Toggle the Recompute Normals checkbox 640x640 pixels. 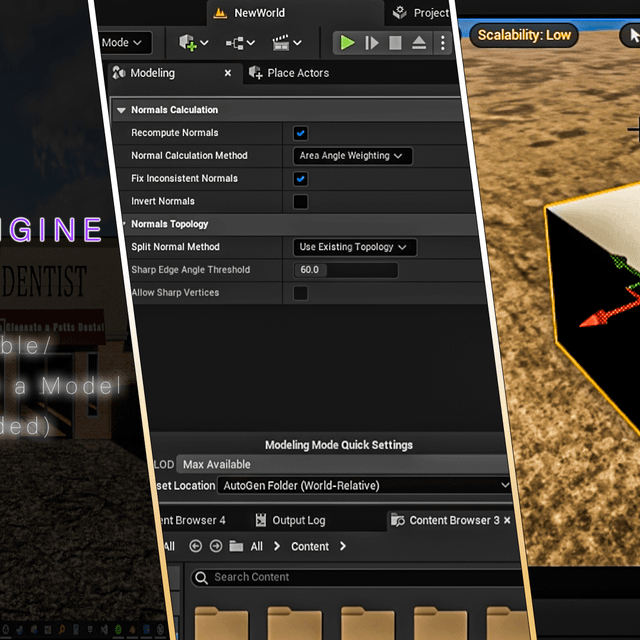coord(300,133)
